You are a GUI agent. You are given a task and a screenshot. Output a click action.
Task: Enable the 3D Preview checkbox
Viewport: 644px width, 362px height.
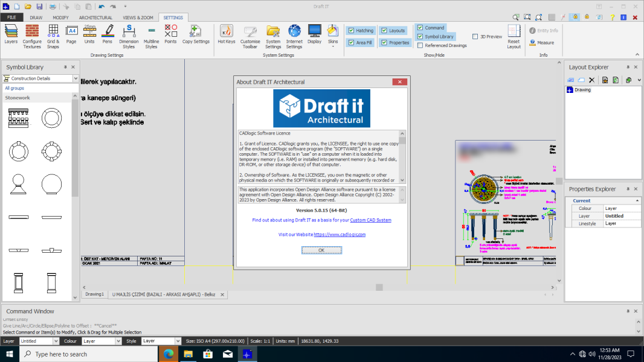475,36
